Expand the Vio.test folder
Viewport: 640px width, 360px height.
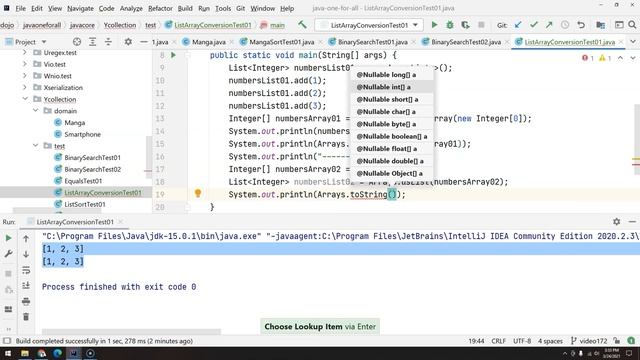pyautogui.click(x=25, y=64)
